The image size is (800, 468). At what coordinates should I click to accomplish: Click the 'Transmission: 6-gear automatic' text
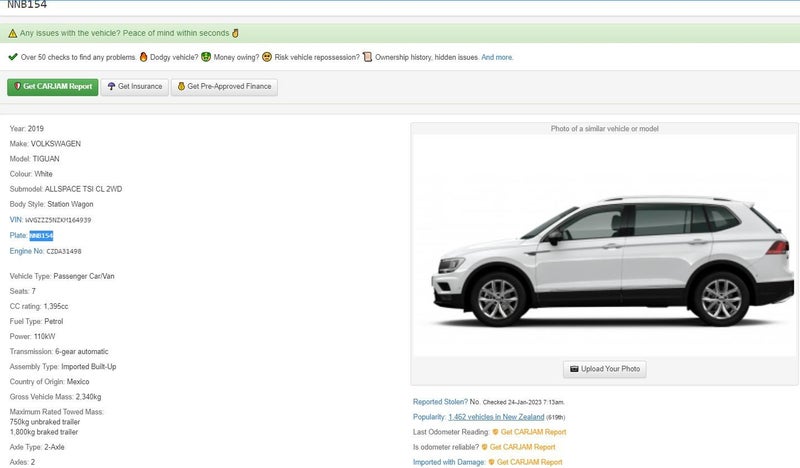coord(59,352)
